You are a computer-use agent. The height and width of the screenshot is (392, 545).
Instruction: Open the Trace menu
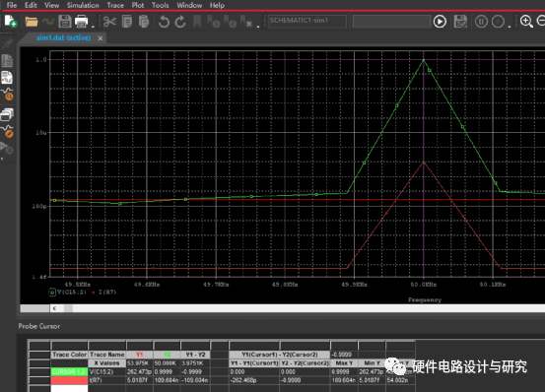[x=115, y=5]
